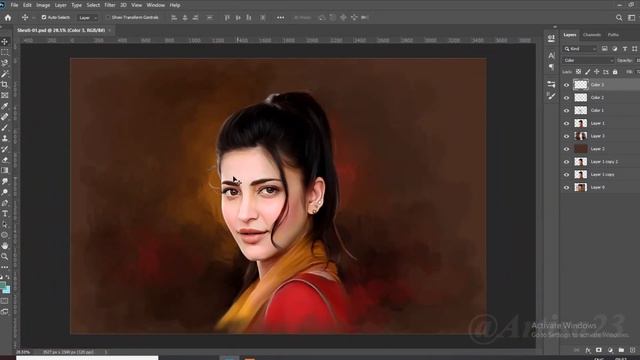This screenshot has width=640, height=360.
Task: Hide the Layer 1 copy 2 layer
Action: [567, 162]
